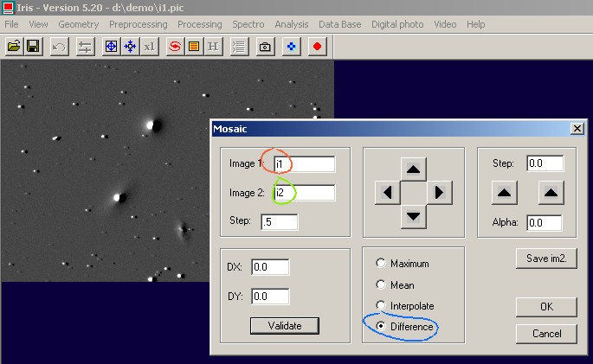Click the blue crosshair target icon

tap(111, 47)
